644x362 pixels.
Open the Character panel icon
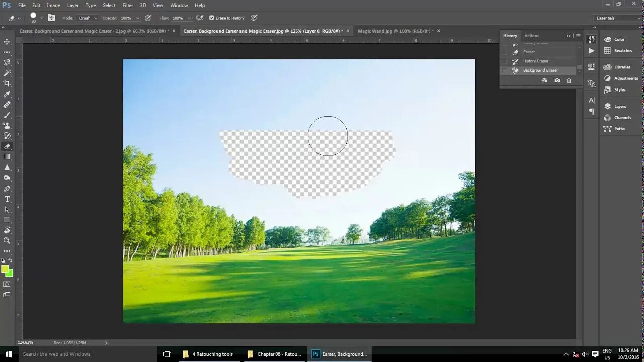(x=592, y=100)
